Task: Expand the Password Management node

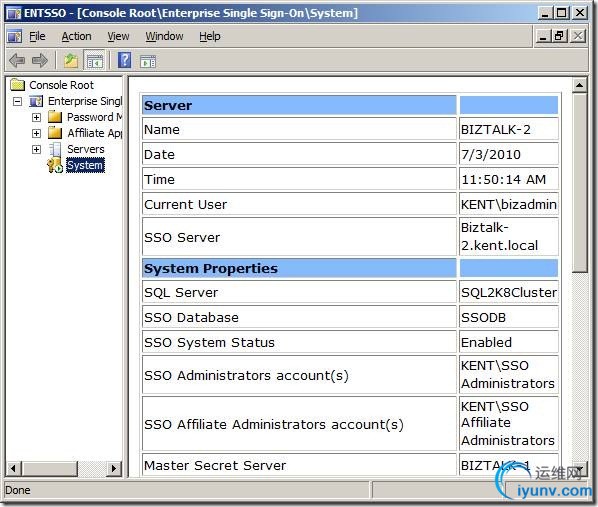Action: (x=36, y=117)
